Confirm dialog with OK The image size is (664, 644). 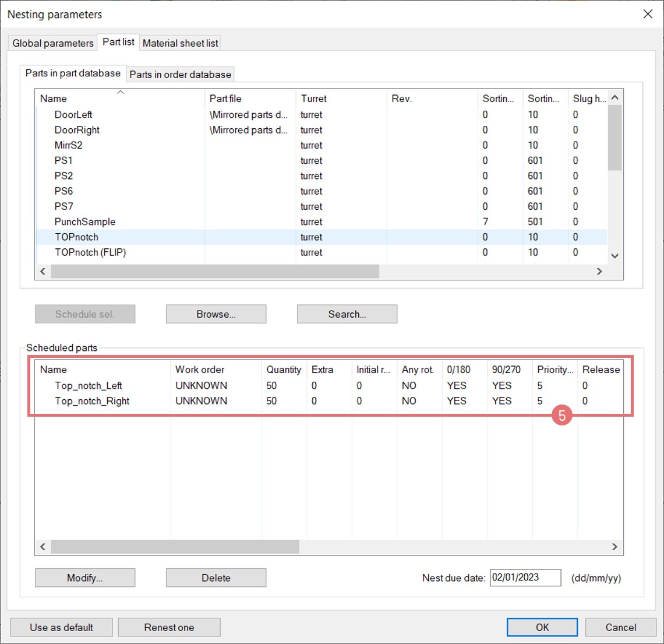542,628
